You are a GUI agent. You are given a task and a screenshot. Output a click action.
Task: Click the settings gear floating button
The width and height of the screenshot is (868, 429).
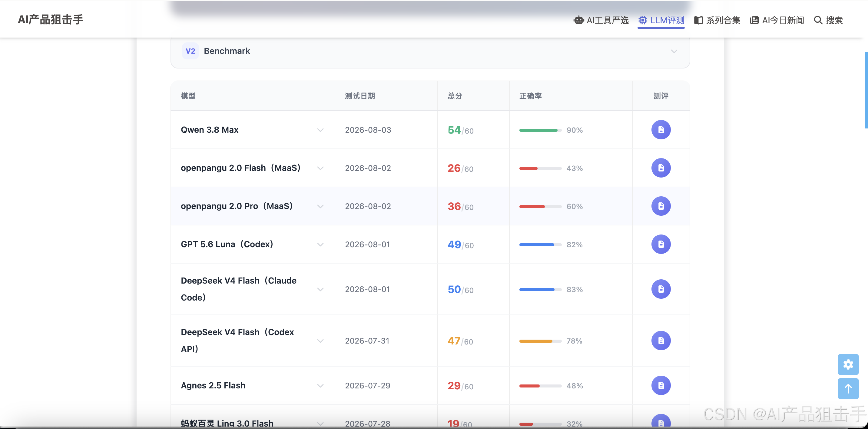848,364
